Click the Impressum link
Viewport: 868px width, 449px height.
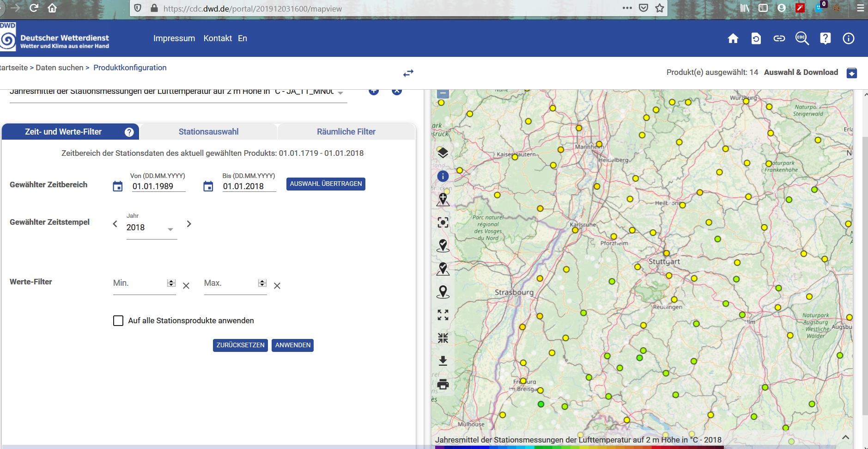point(174,38)
